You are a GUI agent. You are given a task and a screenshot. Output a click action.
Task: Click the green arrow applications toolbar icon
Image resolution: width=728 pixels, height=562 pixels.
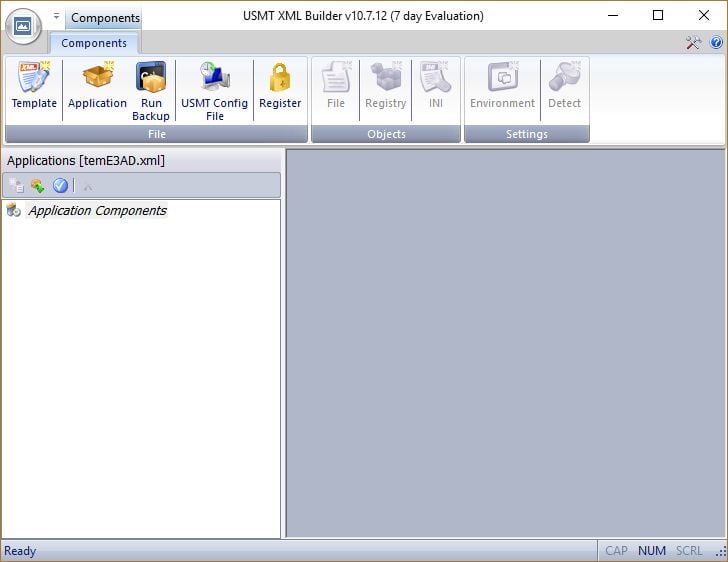click(38, 186)
